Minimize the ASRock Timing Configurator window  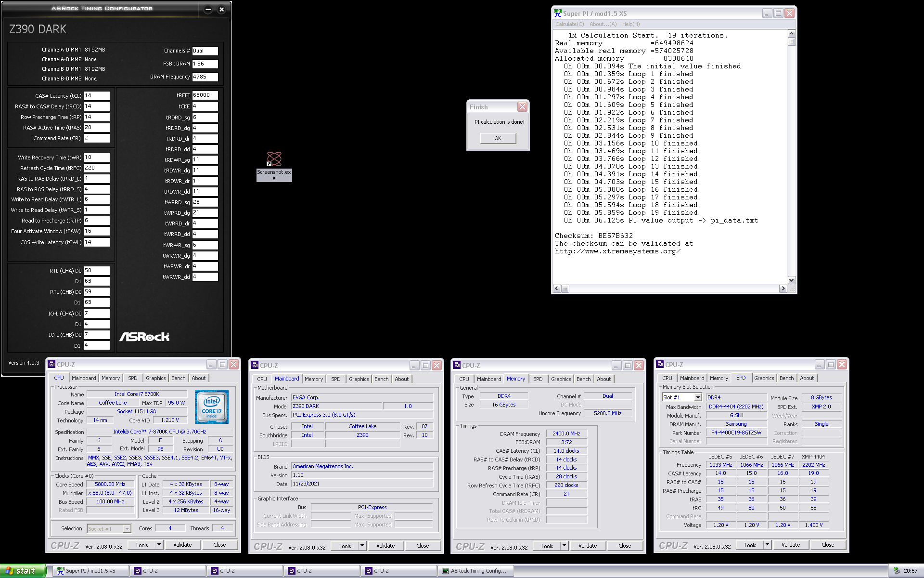point(208,9)
